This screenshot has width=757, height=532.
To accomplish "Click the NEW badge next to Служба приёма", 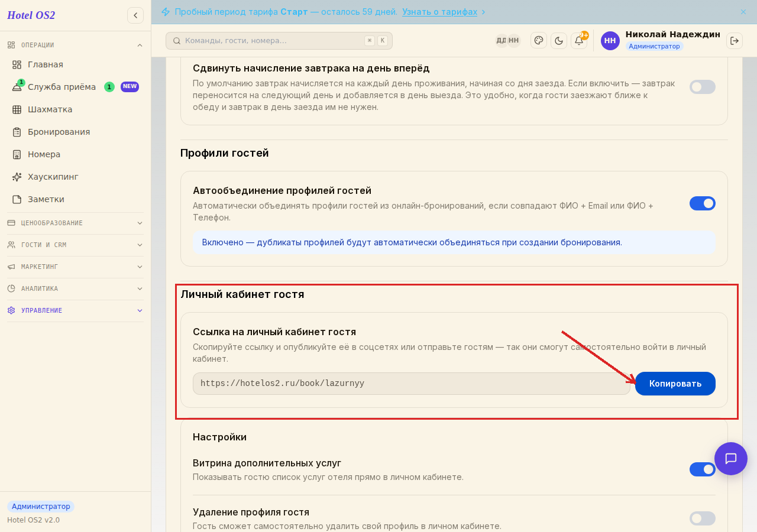I will click(130, 87).
